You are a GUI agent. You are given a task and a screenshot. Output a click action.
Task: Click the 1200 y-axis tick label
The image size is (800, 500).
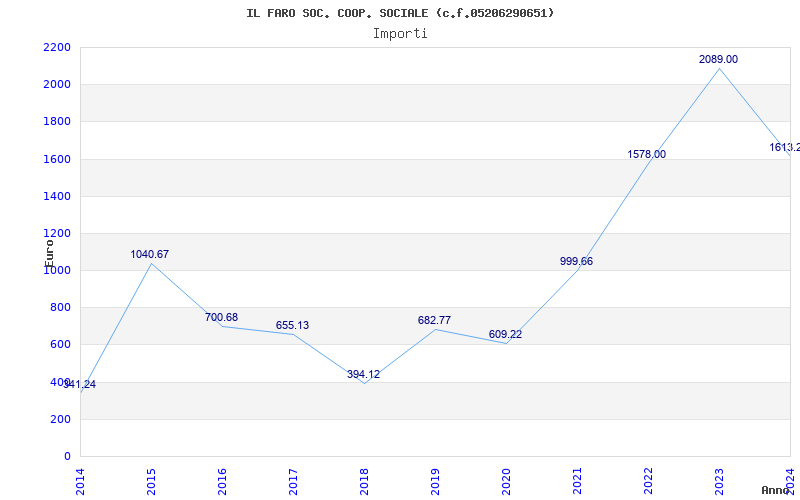pyautogui.click(x=57, y=234)
